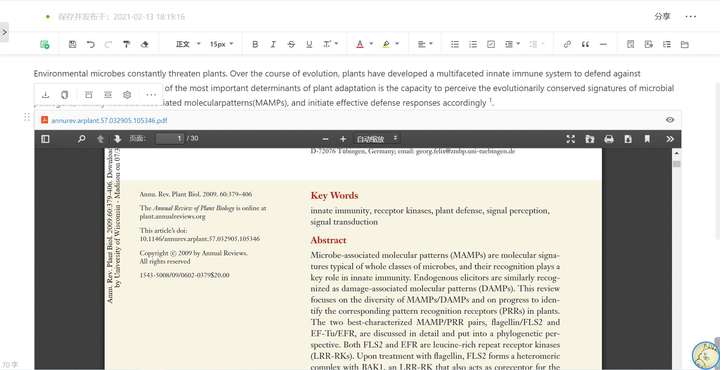Open the more text styles dropdown
The height and width of the screenshot is (370, 720).
[x=330, y=45]
